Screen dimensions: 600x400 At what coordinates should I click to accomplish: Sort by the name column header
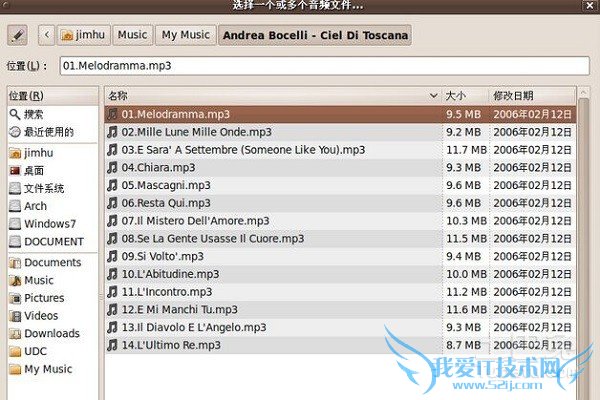(273, 96)
